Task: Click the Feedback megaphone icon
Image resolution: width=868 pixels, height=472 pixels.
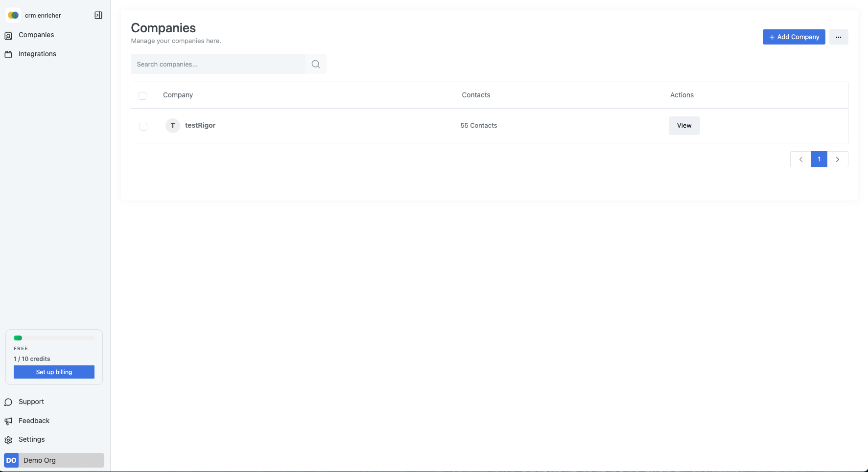Action: click(x=8, y=421)
